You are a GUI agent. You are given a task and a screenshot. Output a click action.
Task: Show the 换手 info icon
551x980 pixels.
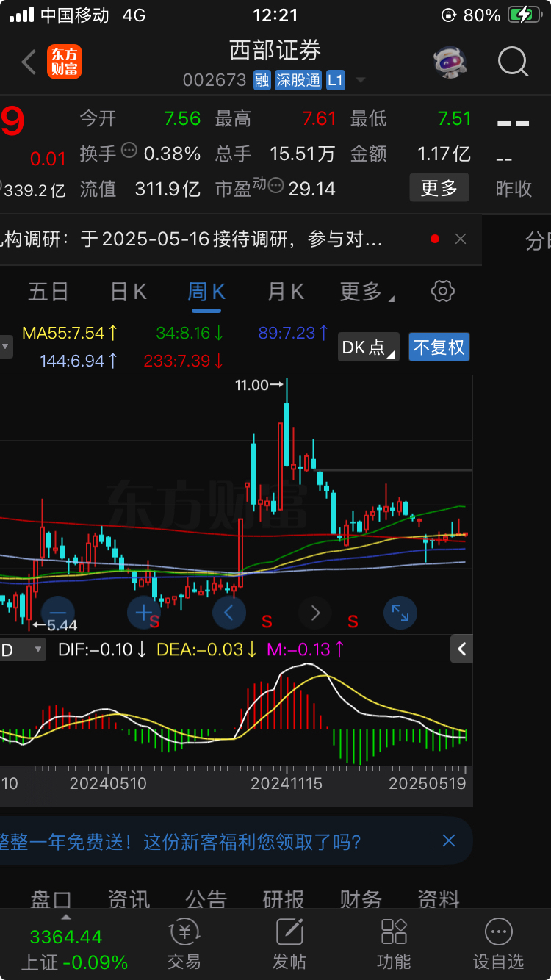[x=129, y=151]
